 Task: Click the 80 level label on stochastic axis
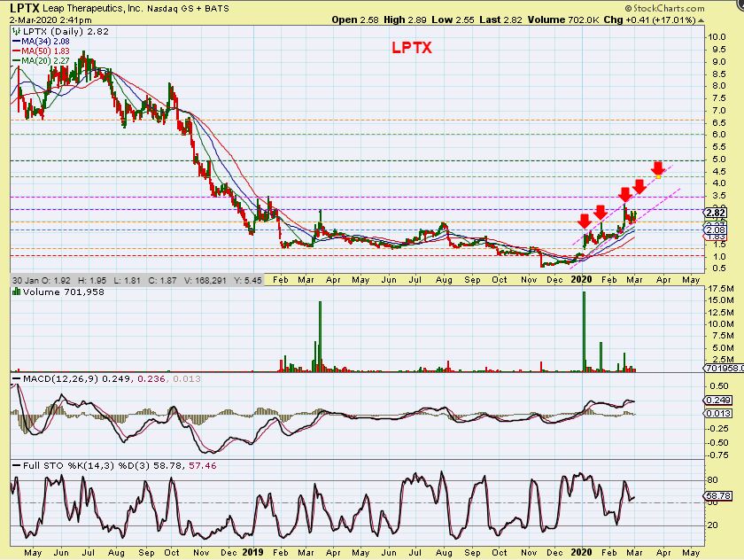pos(712,480)
